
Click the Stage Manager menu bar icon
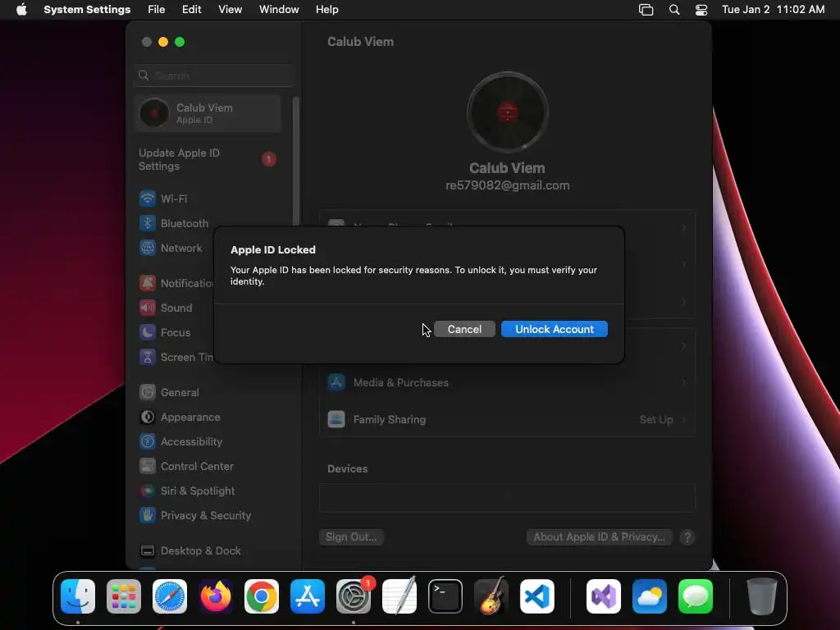646,10
